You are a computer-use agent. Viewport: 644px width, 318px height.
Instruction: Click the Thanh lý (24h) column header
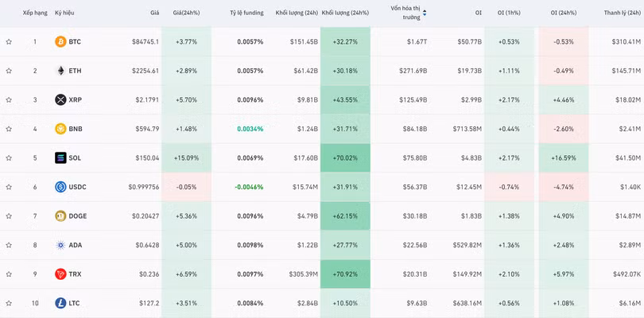click(x=622, y=13)
